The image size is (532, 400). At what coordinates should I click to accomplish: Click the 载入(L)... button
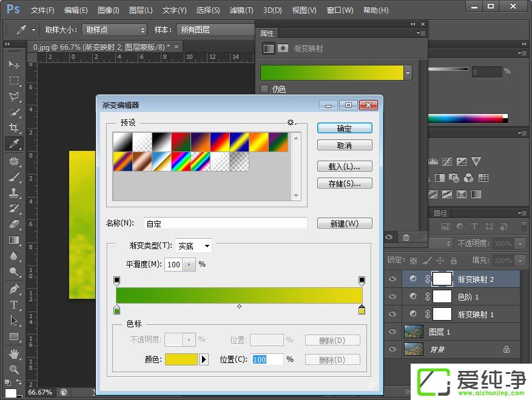[345, 166]
